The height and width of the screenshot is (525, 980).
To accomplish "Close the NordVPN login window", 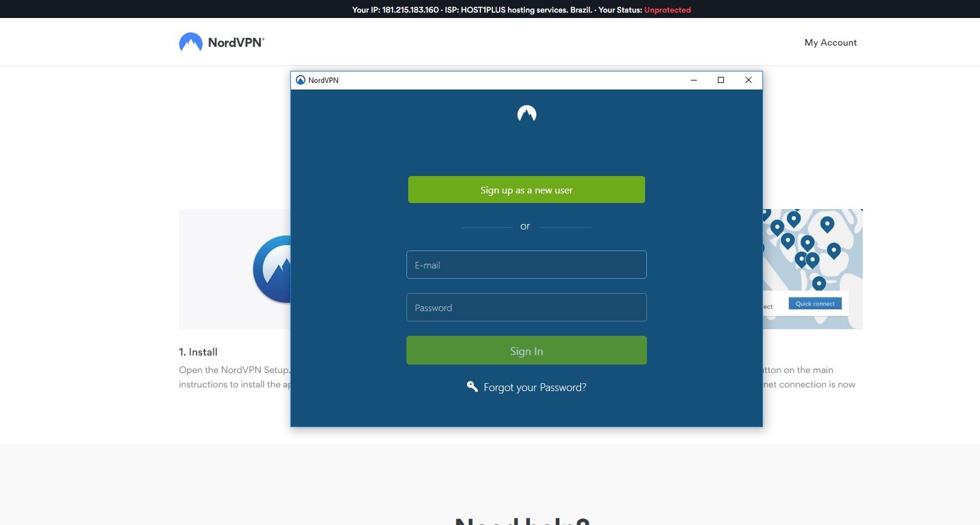I will (749, 80).
